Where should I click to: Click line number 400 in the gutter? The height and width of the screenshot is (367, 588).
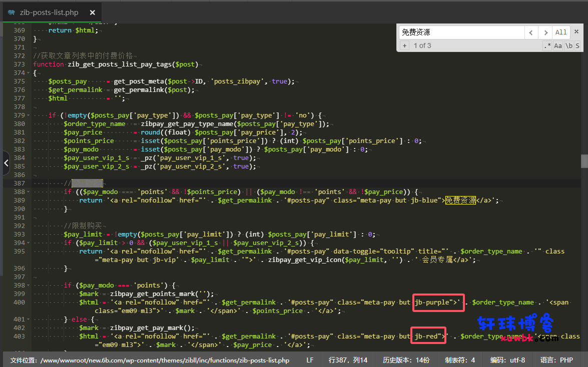[19, 302]
